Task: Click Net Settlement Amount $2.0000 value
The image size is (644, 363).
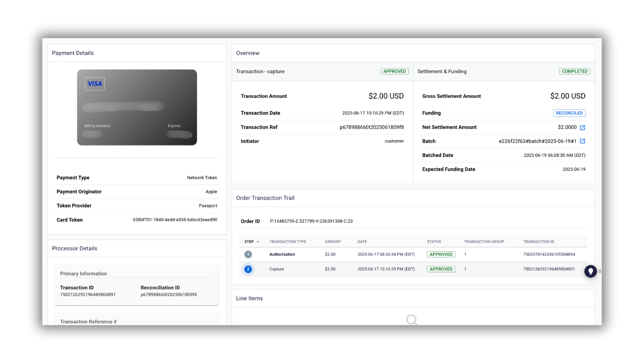Action: [x=567, y=127]
